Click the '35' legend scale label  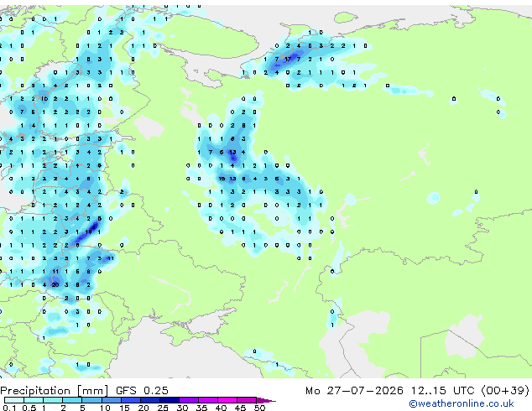click(x=201, y=408)
